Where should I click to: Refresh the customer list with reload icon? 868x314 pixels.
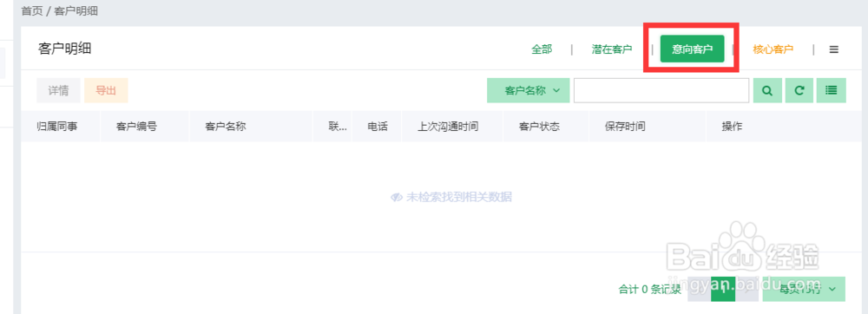(x=799, y=91)
